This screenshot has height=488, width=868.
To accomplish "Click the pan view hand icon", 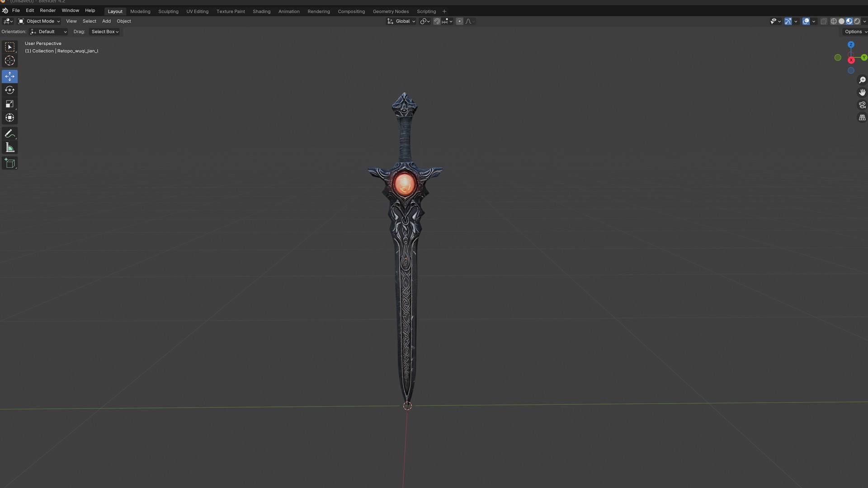I will [862, 92].
